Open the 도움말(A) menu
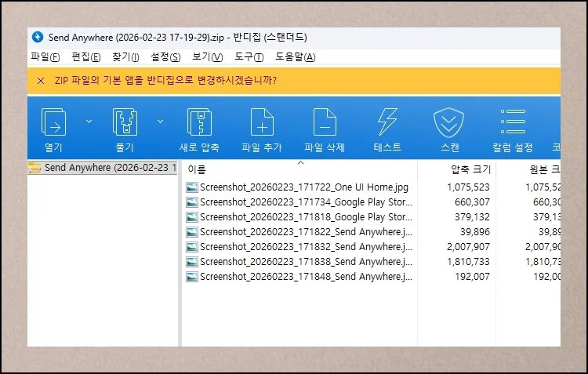The height and width of the screenshot is (374, 588). (295, 57)
